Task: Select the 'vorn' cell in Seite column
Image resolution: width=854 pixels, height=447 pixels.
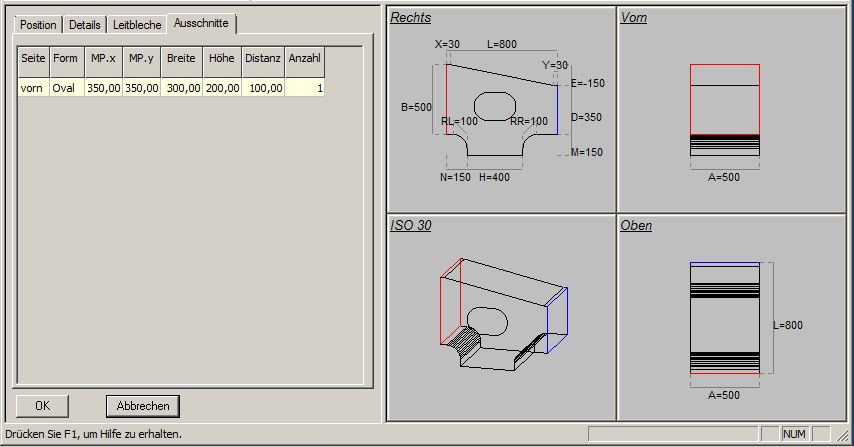Action: [34, 88]
